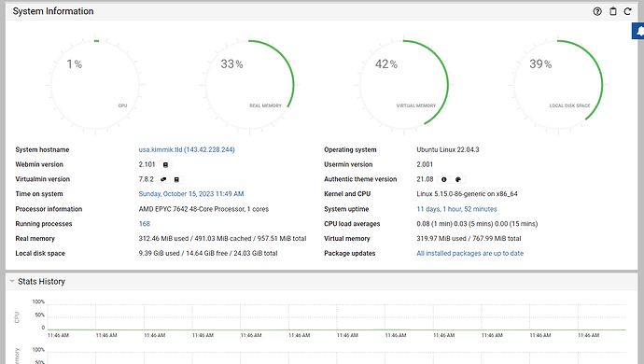The width and height of the screenshot is (644, 364).
Task: Click the 11 days system uptime link
Action: point(456,209)
